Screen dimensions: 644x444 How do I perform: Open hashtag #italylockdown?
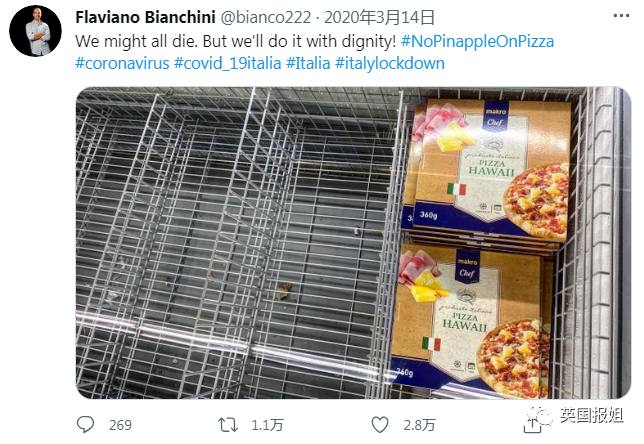tap(390, 63)
